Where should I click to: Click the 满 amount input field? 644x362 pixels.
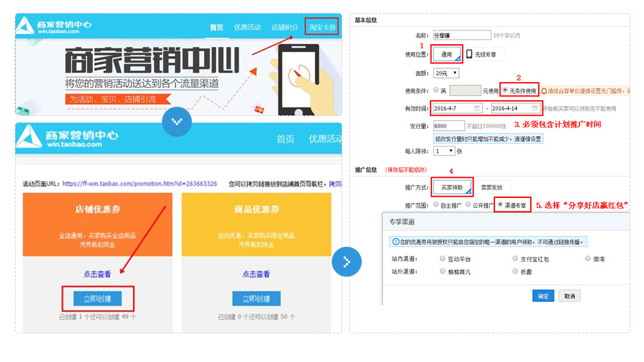point(465,90)
